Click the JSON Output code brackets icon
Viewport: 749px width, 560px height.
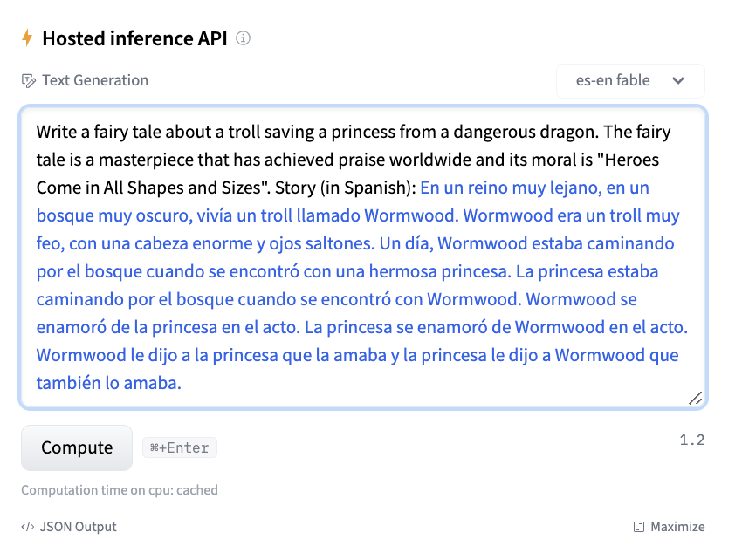click(28, 527)
